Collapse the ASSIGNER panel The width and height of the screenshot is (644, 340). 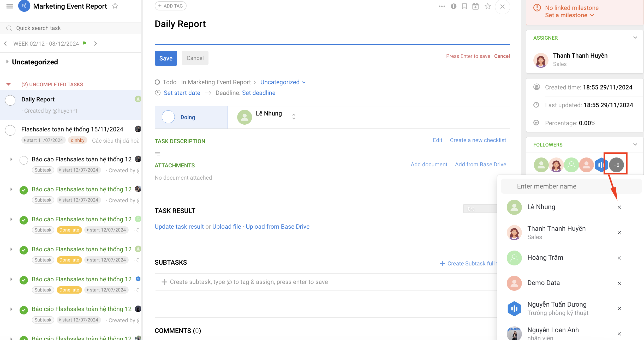[x=635, y=38]
